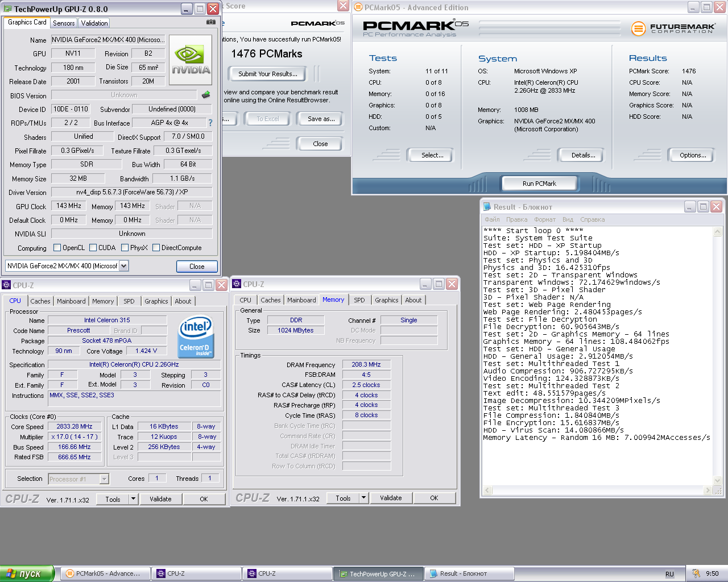Click Notepad horizontal scrollbar right arrow
The width and height of the screenshot is (728, 582).
click(x=708, y=490)
